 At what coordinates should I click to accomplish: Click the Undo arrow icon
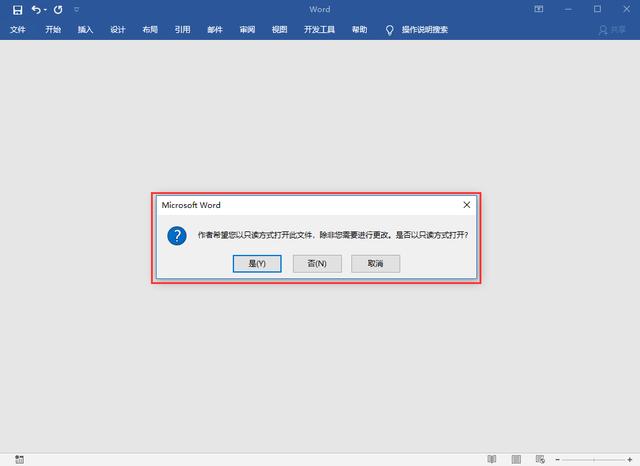point(36,9)
